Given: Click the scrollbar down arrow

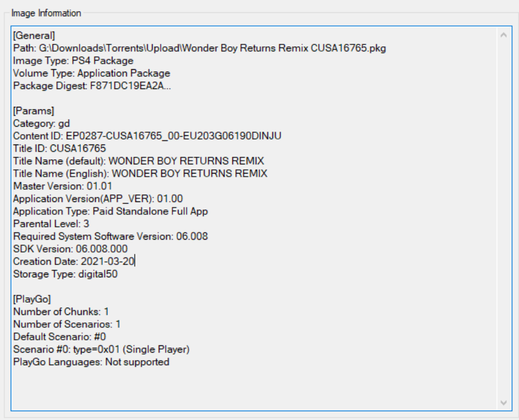Looking at the screenshot, I should pos(504,403).
